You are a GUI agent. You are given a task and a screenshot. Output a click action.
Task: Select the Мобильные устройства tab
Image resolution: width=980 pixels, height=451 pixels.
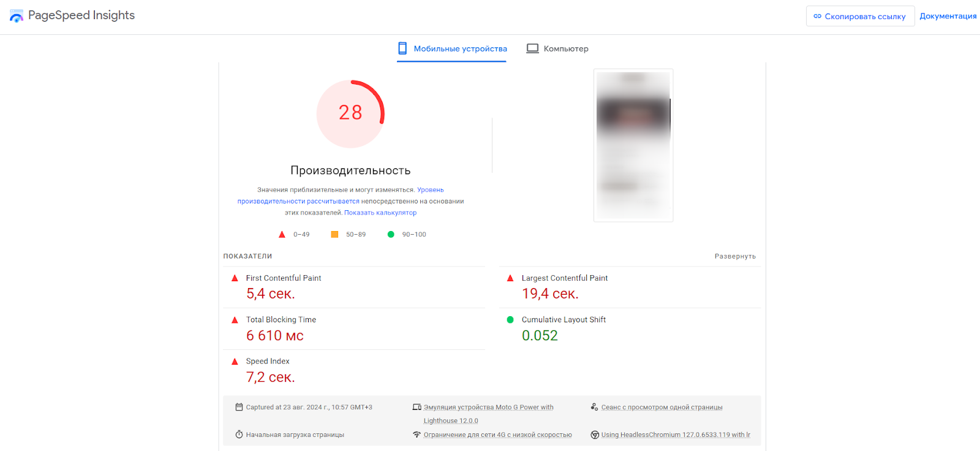point(460,48)
